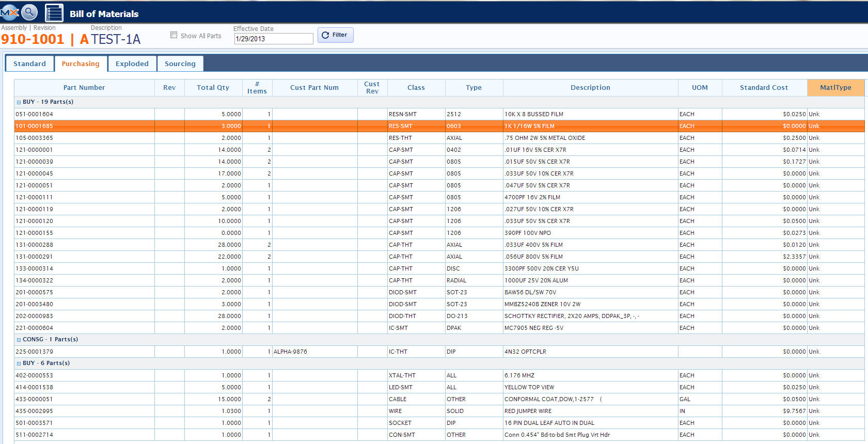Select part number 433-0000051
This screenshot has width=868, height=444.
[x=35, y=399]
